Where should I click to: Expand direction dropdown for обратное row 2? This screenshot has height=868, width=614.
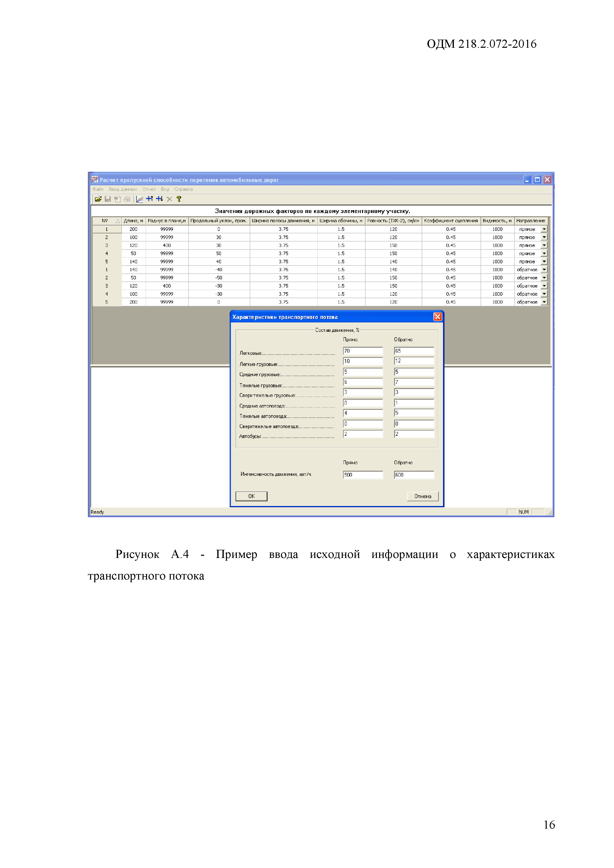pyautogui.click(x=544, y=278)
